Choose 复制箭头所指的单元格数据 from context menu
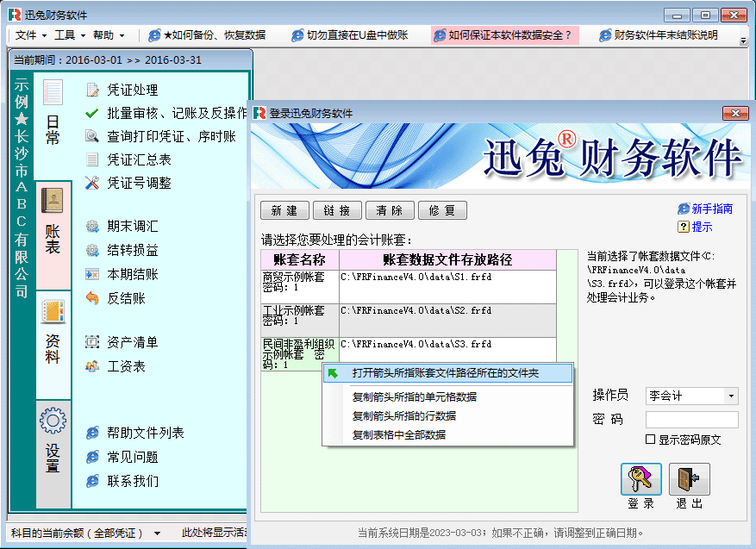The height and width of the screenshot is (549, 756). tap(447, 396)
